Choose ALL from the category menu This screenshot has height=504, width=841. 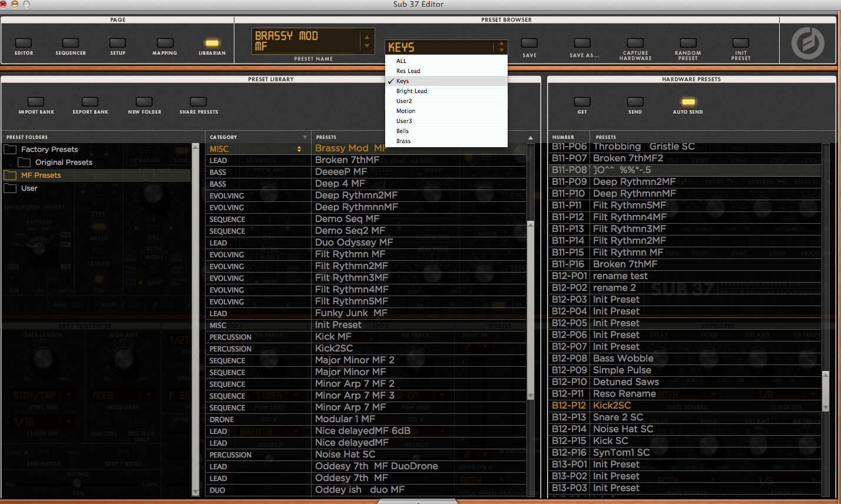pyautogui.click(x=446, y=61)
